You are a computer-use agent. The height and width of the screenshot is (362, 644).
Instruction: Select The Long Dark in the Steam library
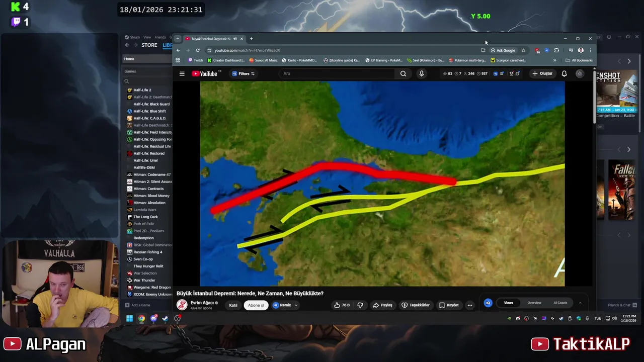[145, 217]
